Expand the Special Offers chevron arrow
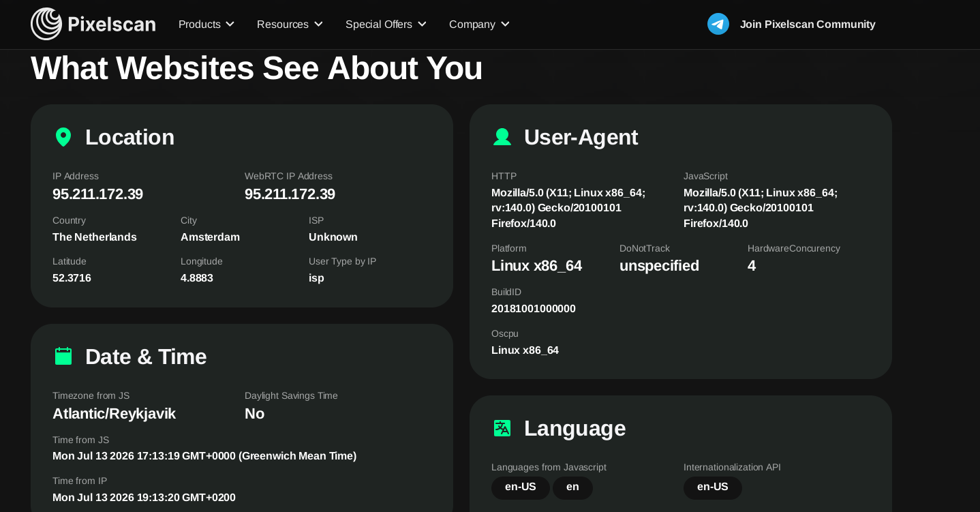Image resolution: width=980 pixels, height=512 pixels. pos(422,25)
